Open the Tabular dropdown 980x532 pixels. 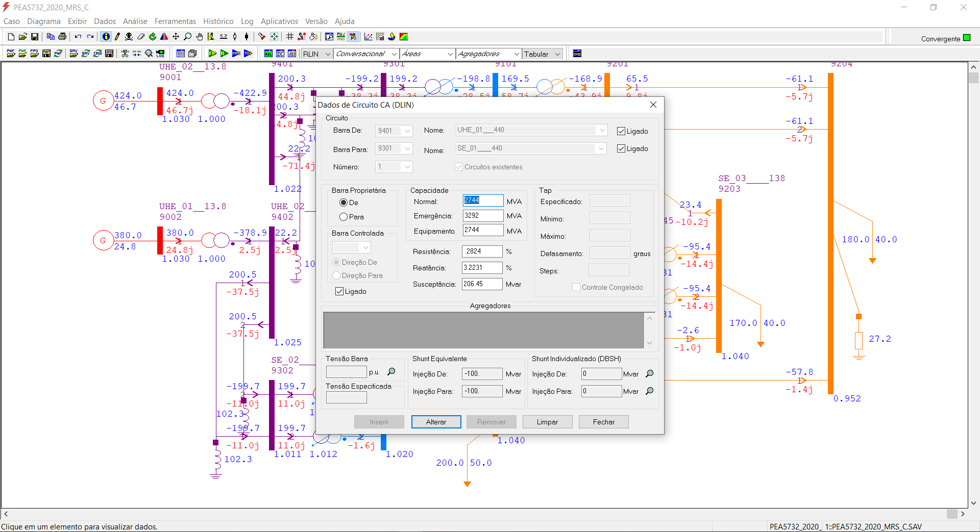coord(558,54)
